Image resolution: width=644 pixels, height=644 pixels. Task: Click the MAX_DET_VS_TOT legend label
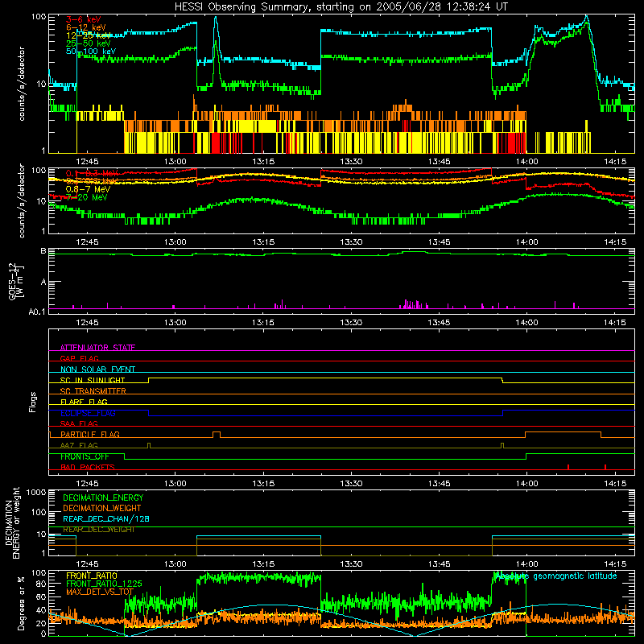[x=100, y=592]
